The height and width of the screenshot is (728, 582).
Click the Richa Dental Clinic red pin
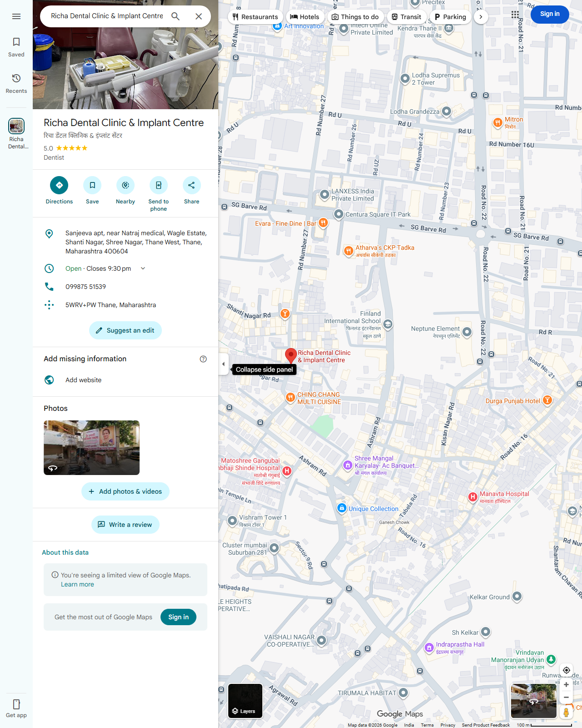point(291,356)
